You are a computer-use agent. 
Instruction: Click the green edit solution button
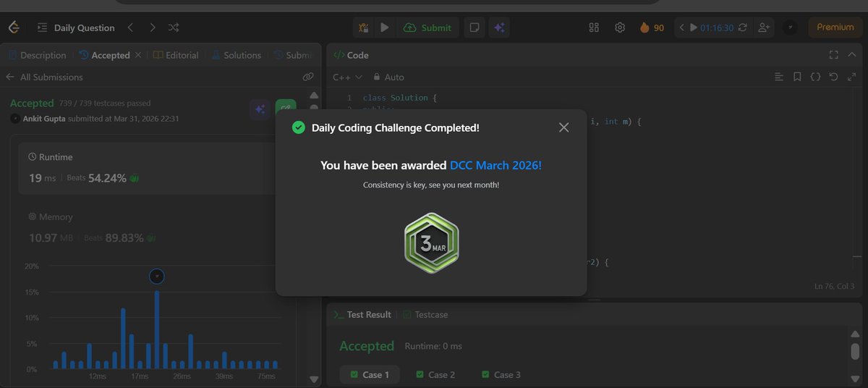coord(286,109)
